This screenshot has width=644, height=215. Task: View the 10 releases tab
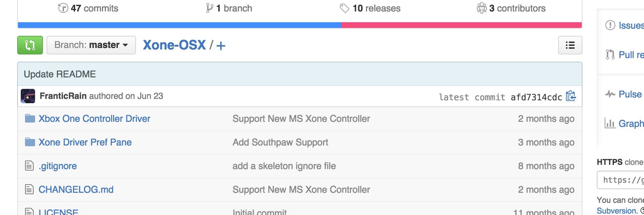coord(370,8)
